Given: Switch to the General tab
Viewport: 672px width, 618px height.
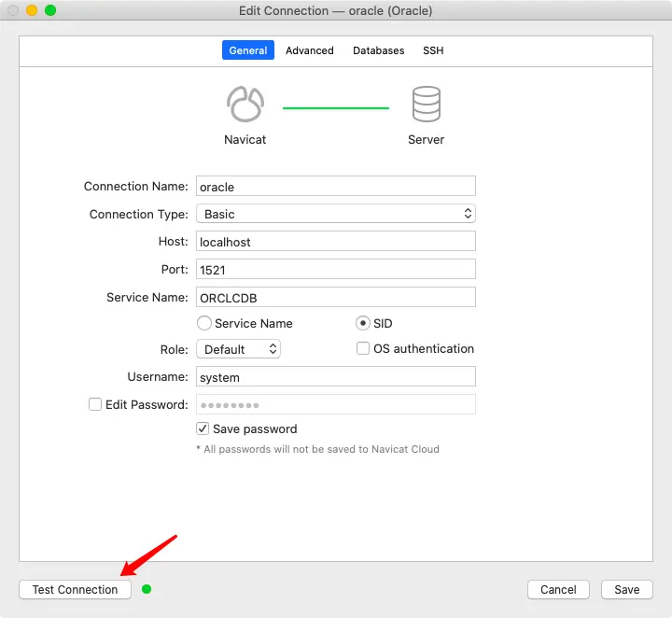Looking at the screenshot, I should (248, 50).
